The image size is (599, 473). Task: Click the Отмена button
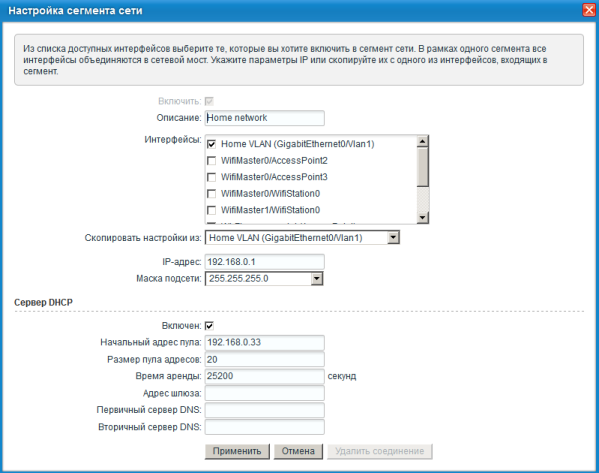point(298,451)
